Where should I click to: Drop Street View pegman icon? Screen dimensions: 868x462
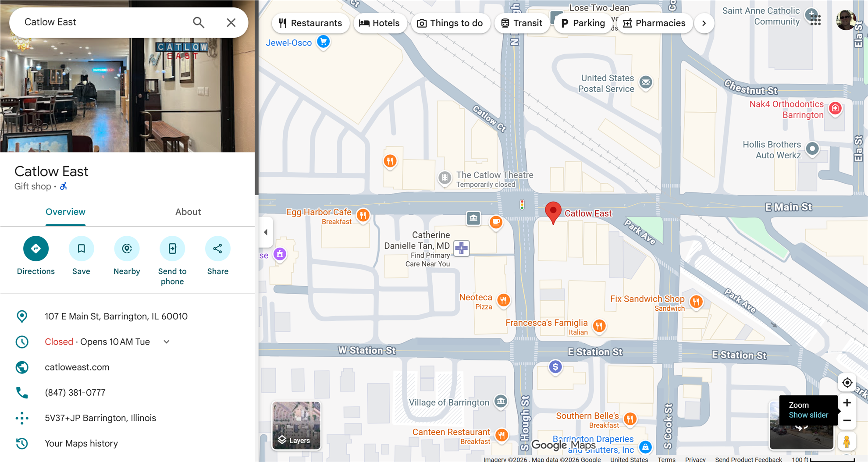[x=847, y=441]
